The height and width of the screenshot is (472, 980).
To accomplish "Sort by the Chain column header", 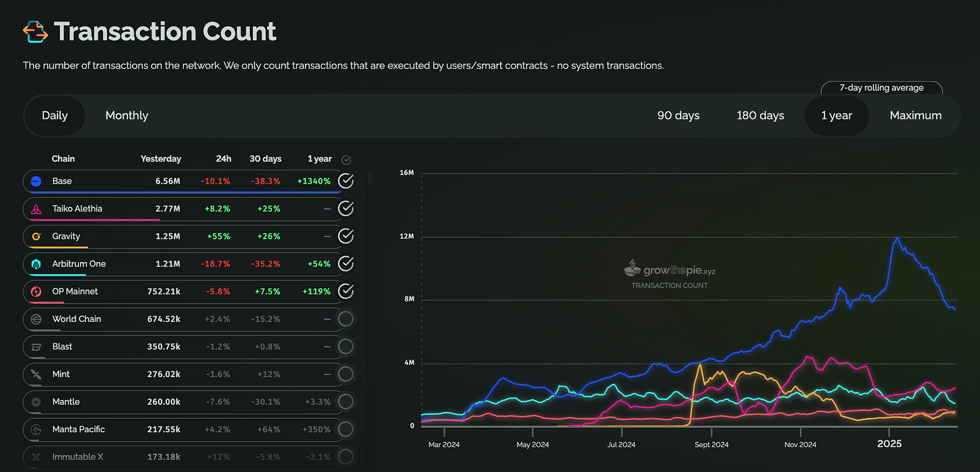I will pos(63,159).
